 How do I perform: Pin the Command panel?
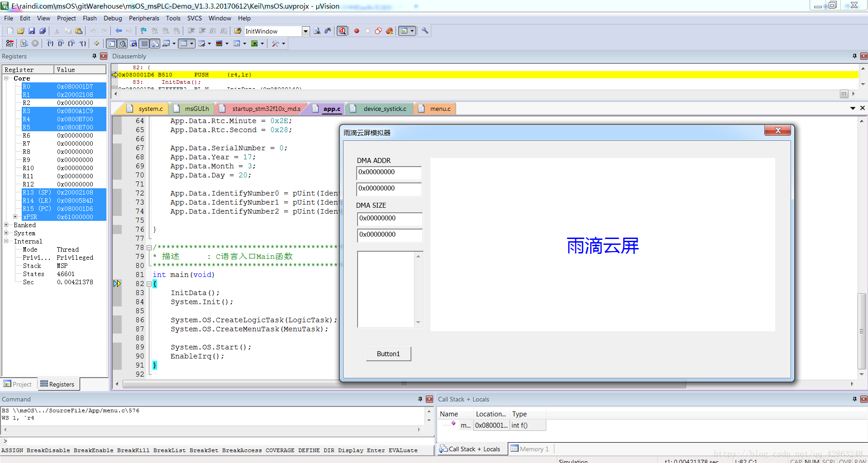tap(420, 399)
